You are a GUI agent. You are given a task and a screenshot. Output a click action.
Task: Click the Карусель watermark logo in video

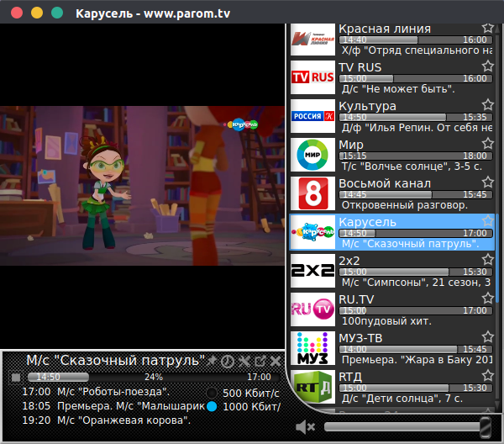tap(242, 124)
